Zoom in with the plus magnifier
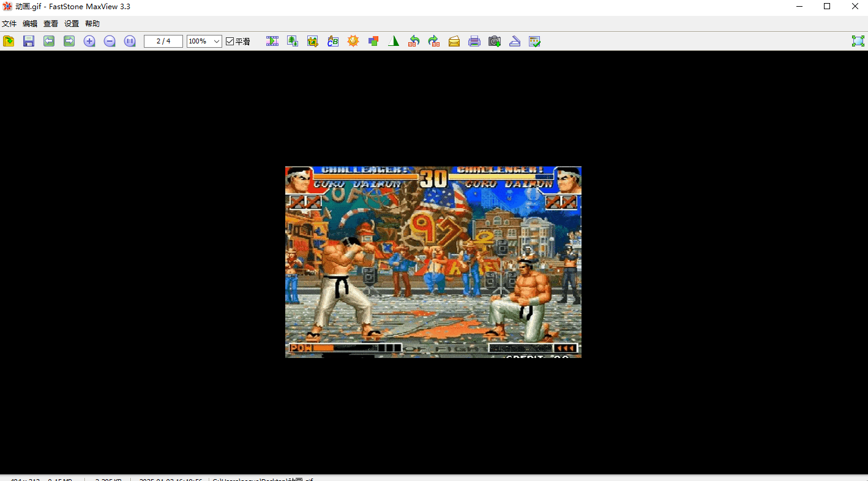This screenshot has width=868, height=481. [89, 41]
